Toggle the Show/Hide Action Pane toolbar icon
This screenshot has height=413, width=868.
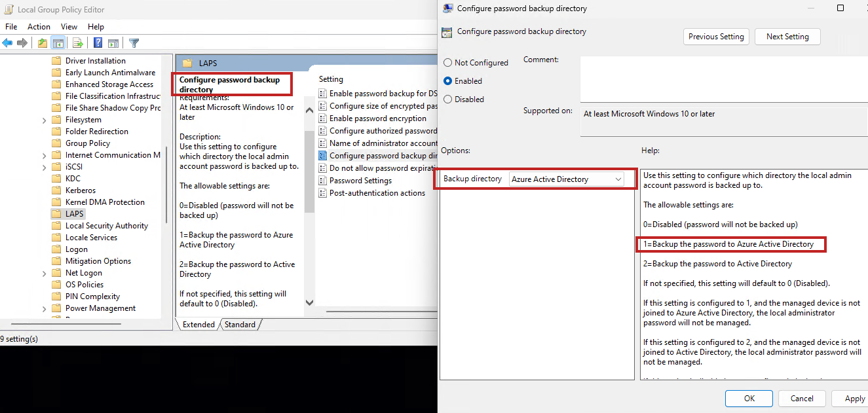[x=113, y=43]
